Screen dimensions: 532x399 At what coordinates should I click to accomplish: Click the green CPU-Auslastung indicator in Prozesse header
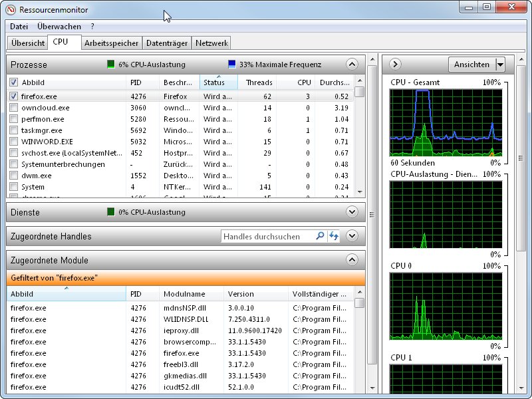pyautogui.click(x=110, y=65)
